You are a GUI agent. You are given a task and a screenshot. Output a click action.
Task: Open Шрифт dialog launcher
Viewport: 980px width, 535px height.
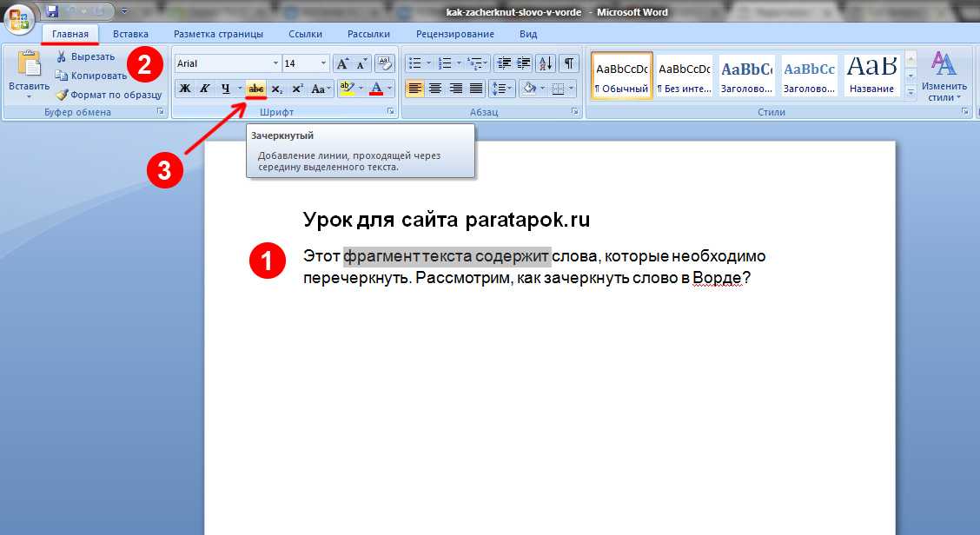pos(391,111)
